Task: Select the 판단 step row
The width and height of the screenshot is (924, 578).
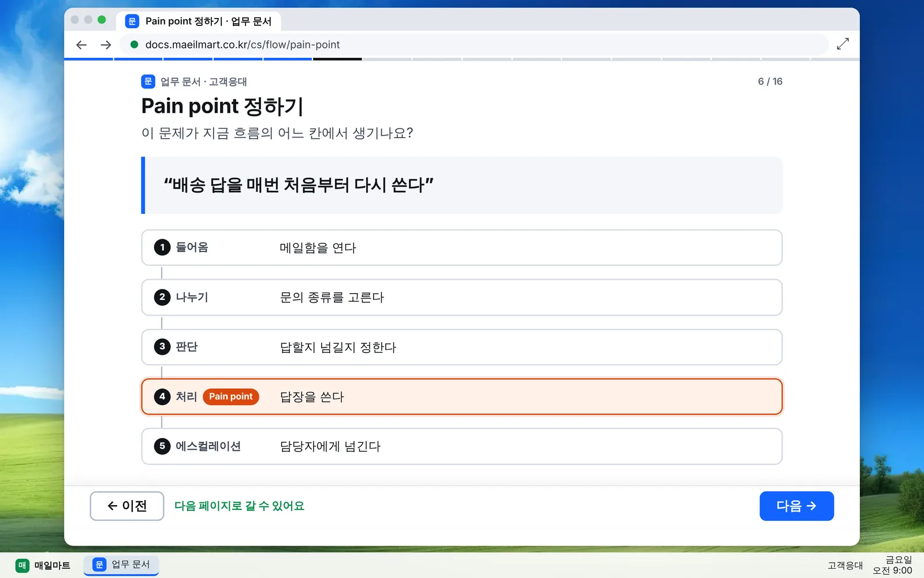Action: point(462,347)
